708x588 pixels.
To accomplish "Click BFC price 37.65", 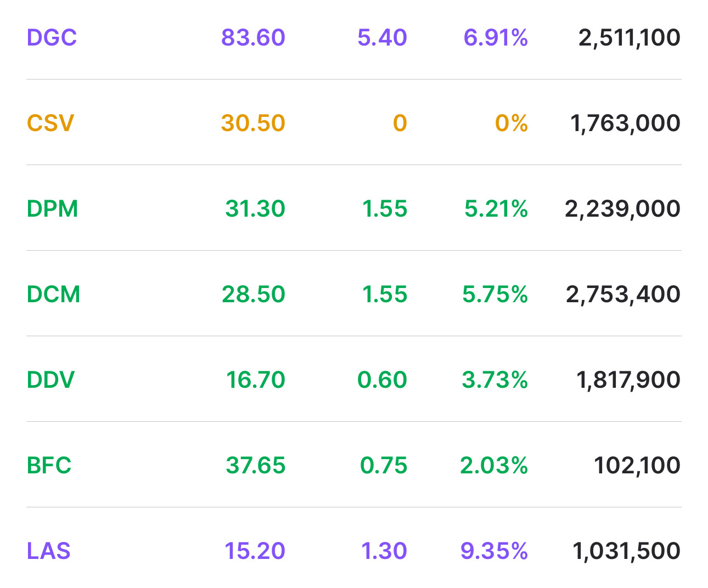I will coord(256,466).
